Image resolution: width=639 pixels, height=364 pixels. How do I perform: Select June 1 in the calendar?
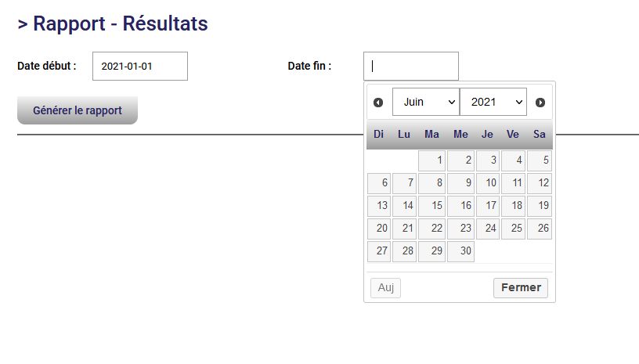coord(432,160)
